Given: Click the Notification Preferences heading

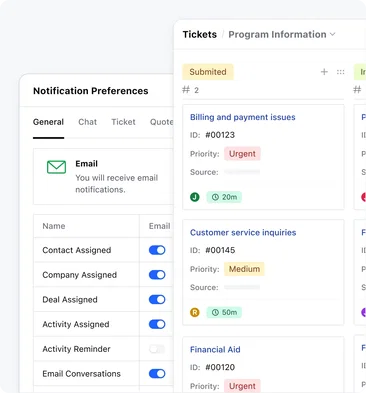Looking at the screenshot, I should click(91, 91).
